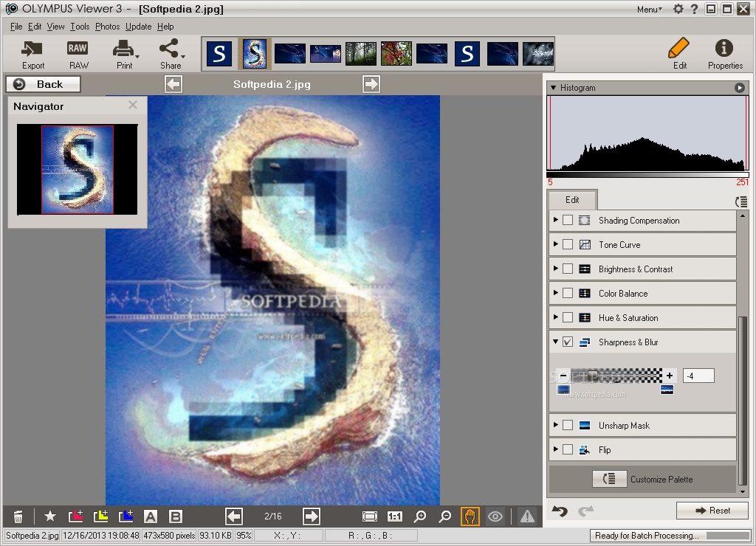Select the hand pan tool
This screenshot has height=546, width=756.
click(x=470, y=516)
